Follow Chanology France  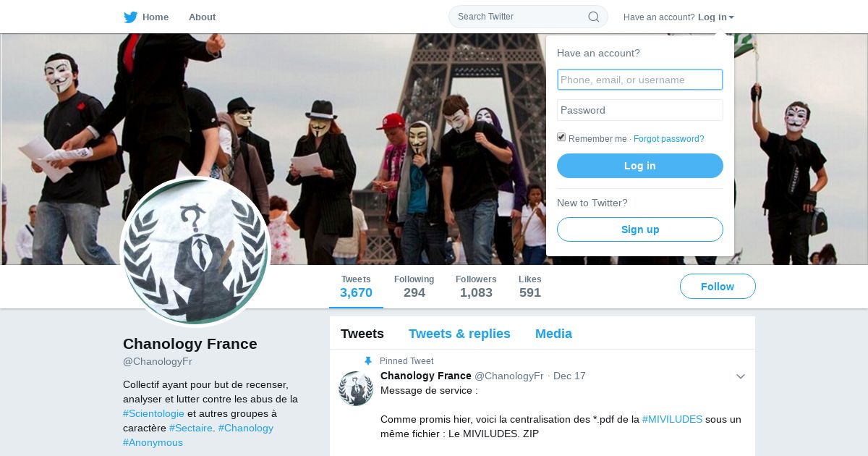coord(718,287)
